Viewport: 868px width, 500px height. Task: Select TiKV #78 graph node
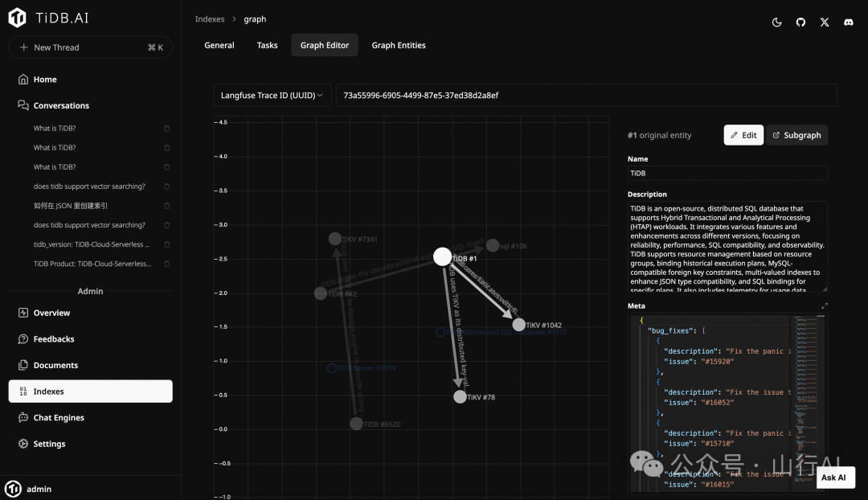pyautogui.click(x=460, y=396)
